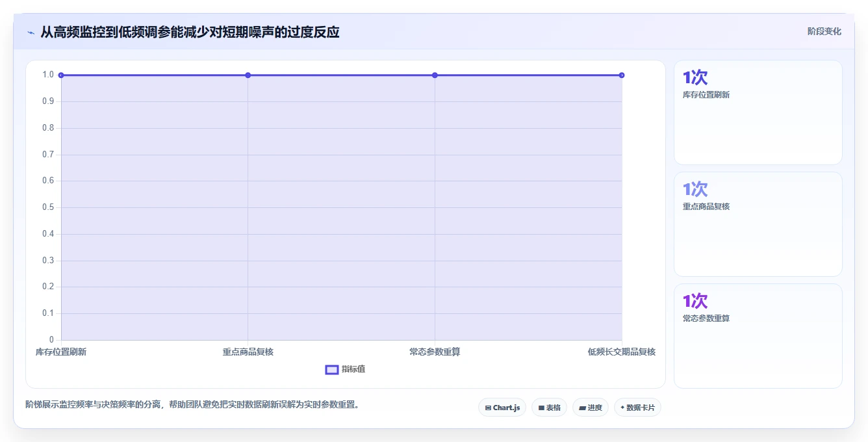Select the 数据卡片 tag pill
This screenshot has width=868, height=442.
coord(637,408)
